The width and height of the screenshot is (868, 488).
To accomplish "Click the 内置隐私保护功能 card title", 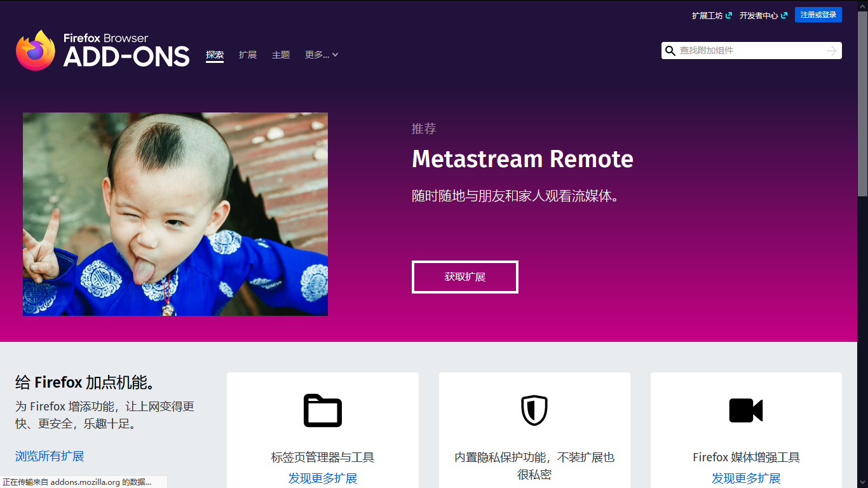I will pyautogui.click(x=534, y=466).
